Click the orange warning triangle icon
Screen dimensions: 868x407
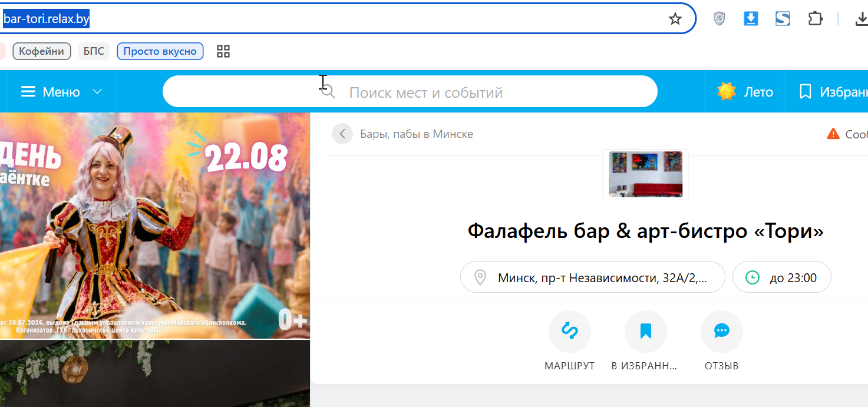[x=833, y=134]
